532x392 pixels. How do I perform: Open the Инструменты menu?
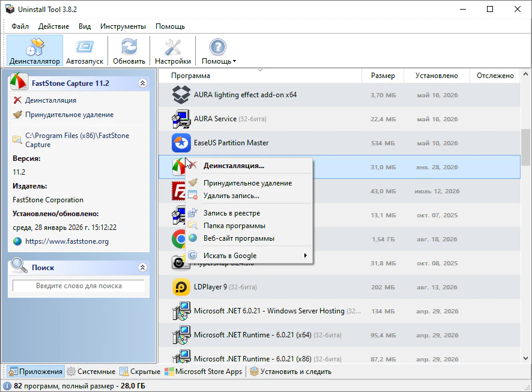coord(123,26)
